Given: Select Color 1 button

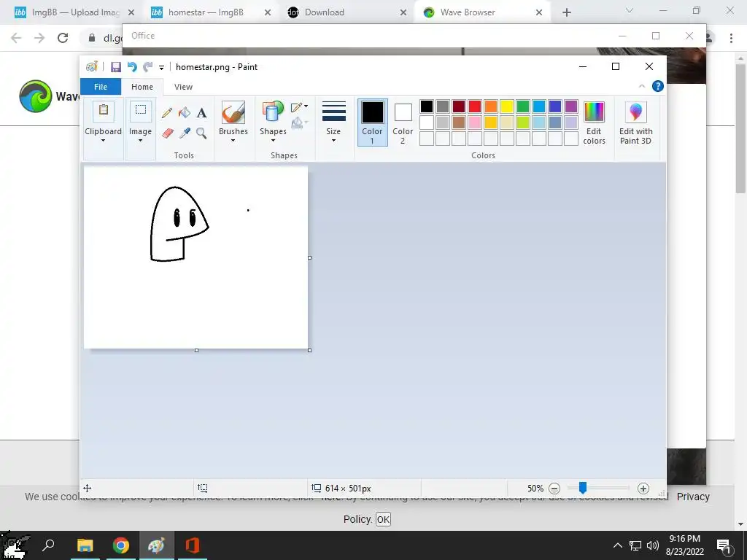Looking at the screenshot, I should tap(372, 122).
